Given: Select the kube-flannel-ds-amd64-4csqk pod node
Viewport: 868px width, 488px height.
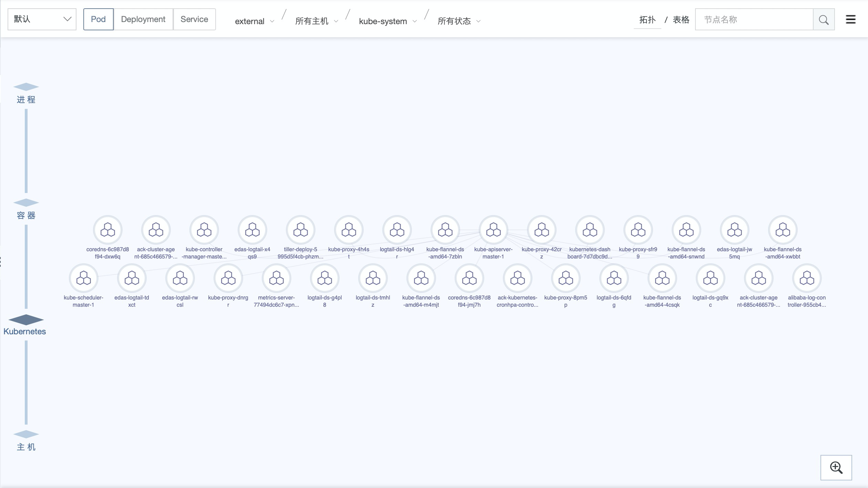Looking at the screenshot, I should point(662,278).
